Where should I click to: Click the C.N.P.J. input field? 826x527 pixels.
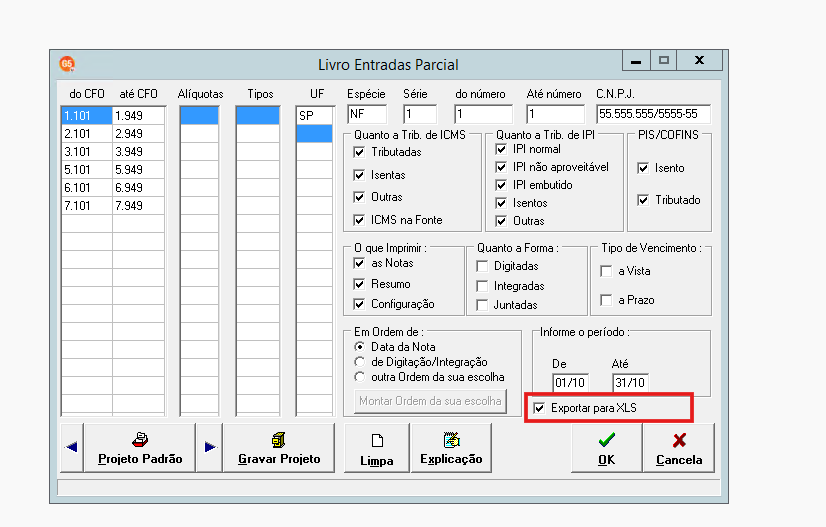[x=653, y=114]
